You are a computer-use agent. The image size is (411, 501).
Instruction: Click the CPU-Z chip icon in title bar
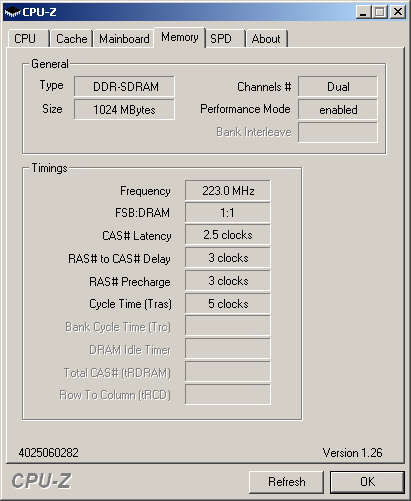pos(12,12)
